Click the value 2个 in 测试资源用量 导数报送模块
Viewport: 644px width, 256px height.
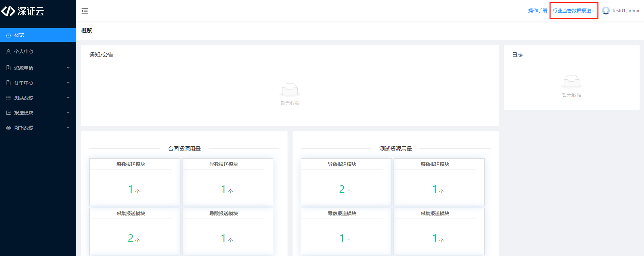[x=345, y=189]
